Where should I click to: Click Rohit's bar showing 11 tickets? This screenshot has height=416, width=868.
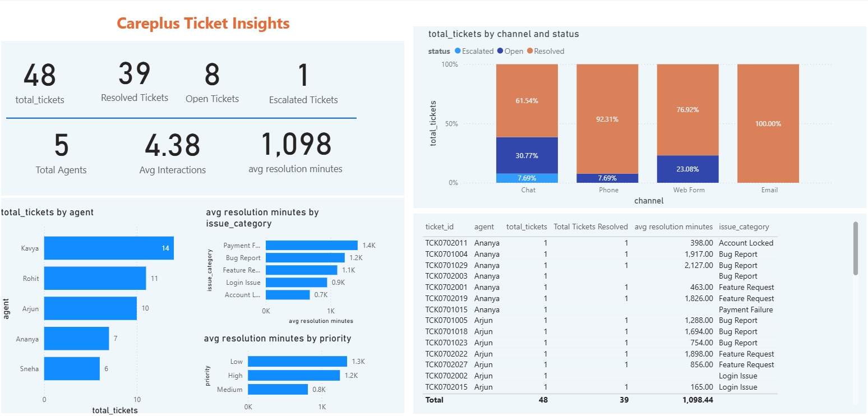coord(95,278)
